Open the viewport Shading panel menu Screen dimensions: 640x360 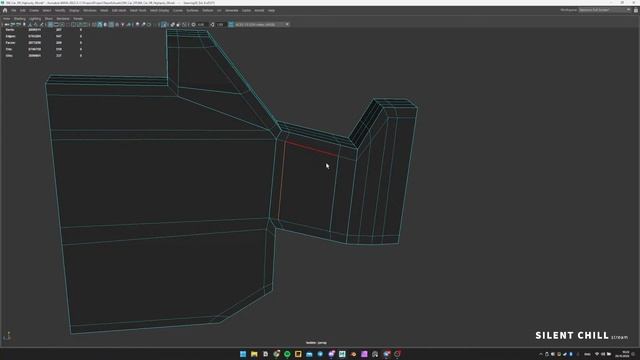pos(20,18)
